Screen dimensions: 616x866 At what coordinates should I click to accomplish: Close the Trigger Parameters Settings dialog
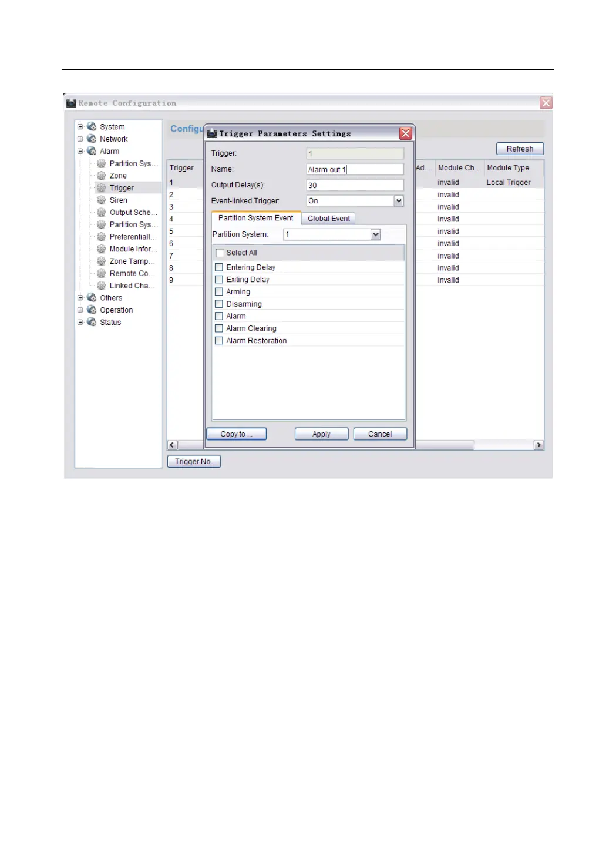pyautogui.click(x=406, y=133)
